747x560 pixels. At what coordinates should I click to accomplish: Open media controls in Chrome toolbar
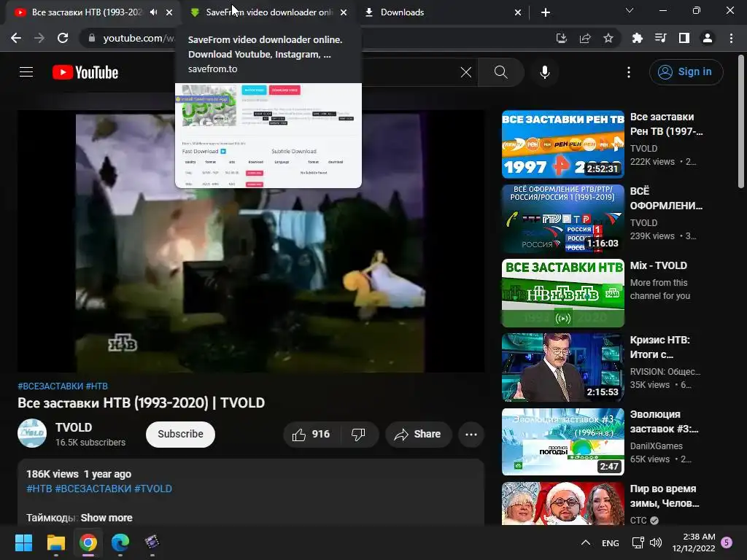coord(660,38)
